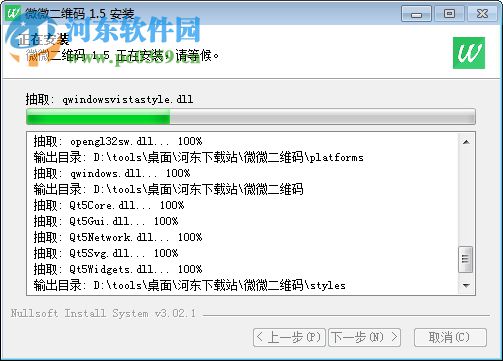The width and height of the screenshot is (503, 361).
Task: Click the 上一步(P) back button
Action: 289,337
